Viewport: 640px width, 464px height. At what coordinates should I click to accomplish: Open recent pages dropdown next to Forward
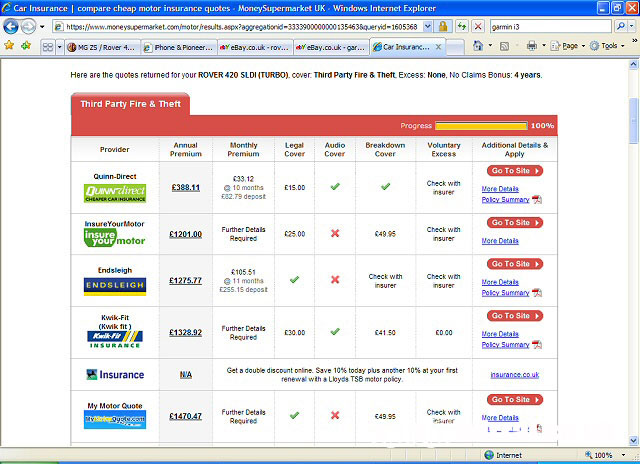tap(42, 27)
